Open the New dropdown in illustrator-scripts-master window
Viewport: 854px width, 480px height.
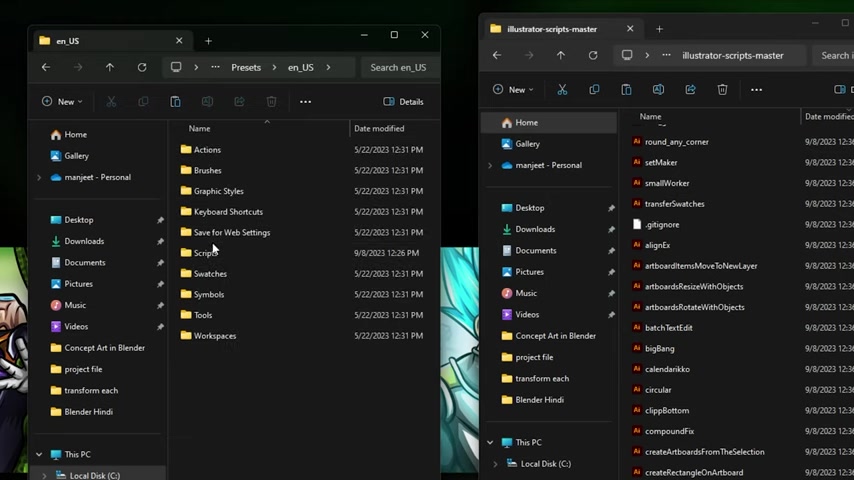[513, 90]
